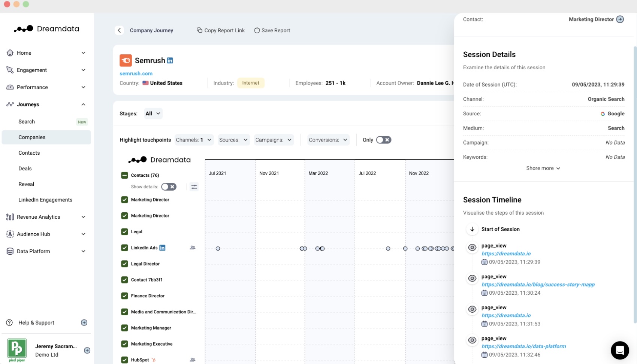Click the eye icon for the 11:31:53 page view

click(x=472, y=309)
